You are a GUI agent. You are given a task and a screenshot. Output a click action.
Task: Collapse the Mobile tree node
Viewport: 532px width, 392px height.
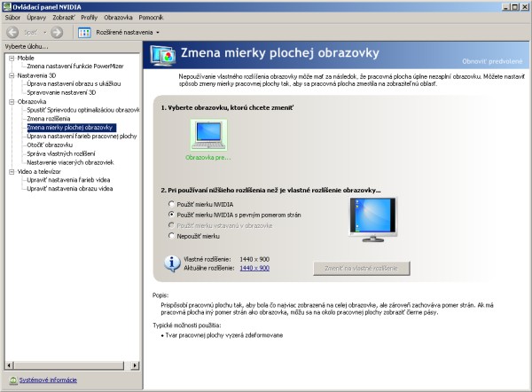[x=11, y=58]
